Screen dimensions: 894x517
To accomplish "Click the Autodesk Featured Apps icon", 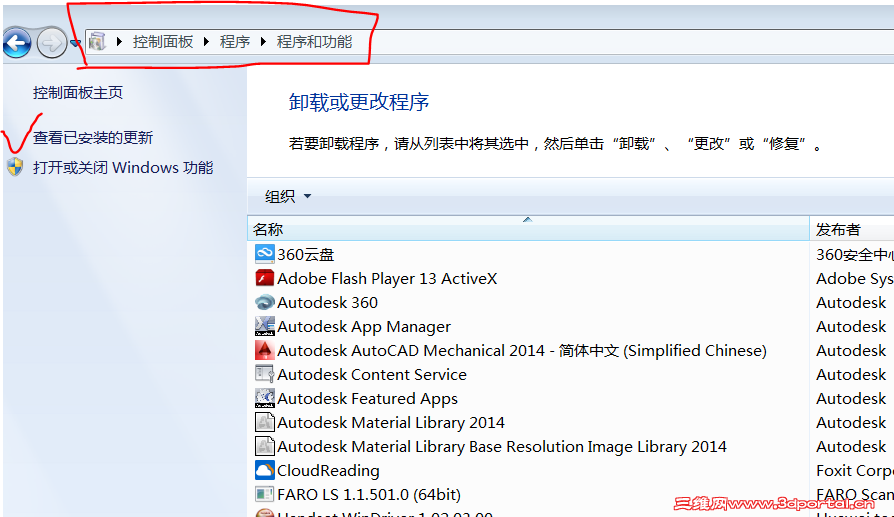I will (x=265, y=398).
